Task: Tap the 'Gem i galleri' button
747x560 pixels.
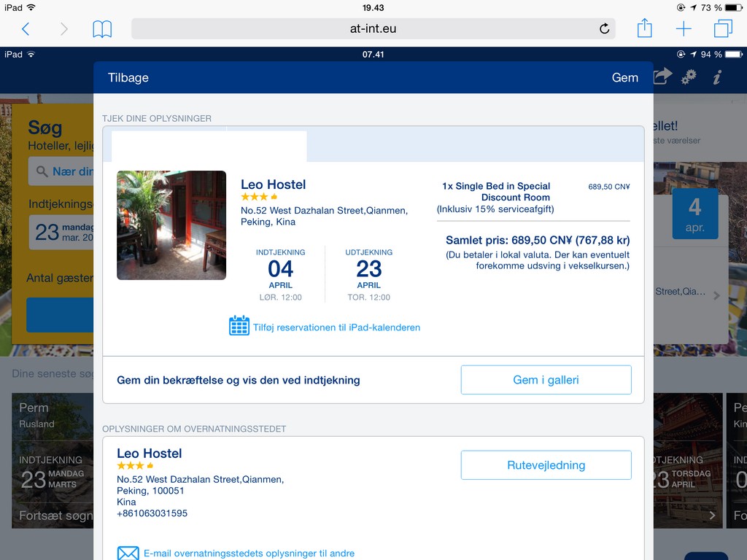Action: (546, 380)
